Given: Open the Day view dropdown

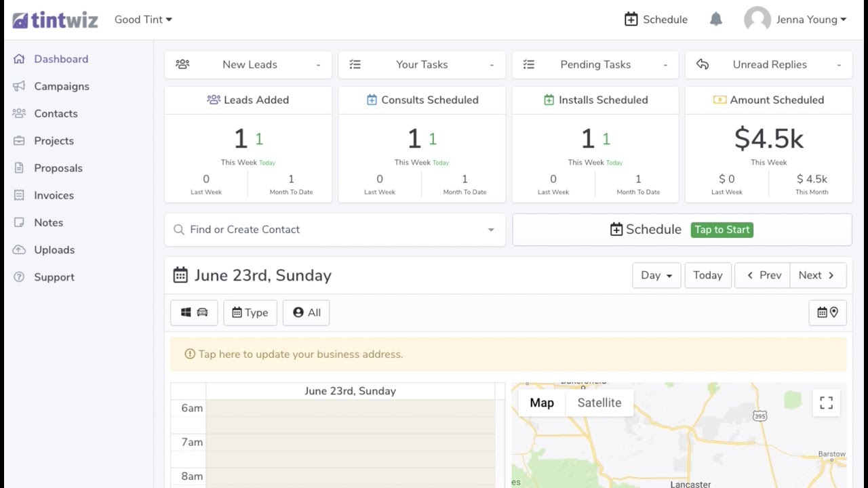Looking at the screenshot, I should [656, 275].
